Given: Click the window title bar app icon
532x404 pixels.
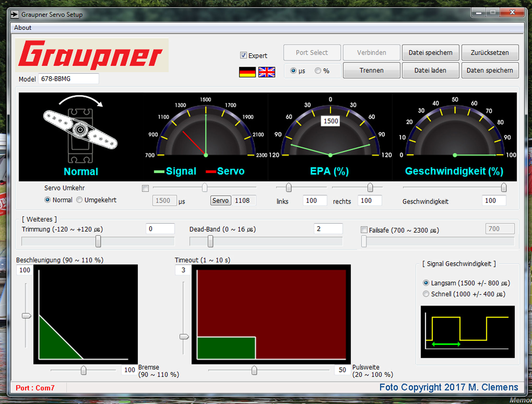Looking at the screenshot, I should point(15,14).
